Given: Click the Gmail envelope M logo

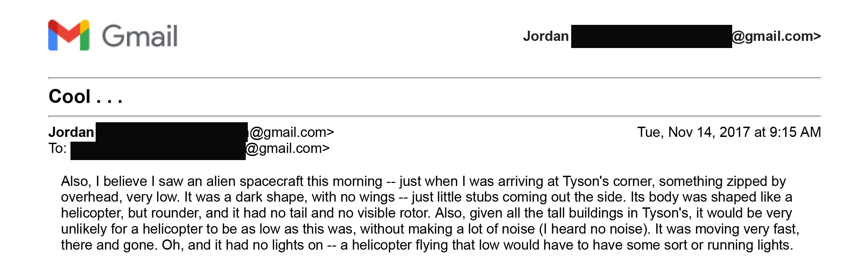Looking at the screenshot, I should (x=69, y=35).
